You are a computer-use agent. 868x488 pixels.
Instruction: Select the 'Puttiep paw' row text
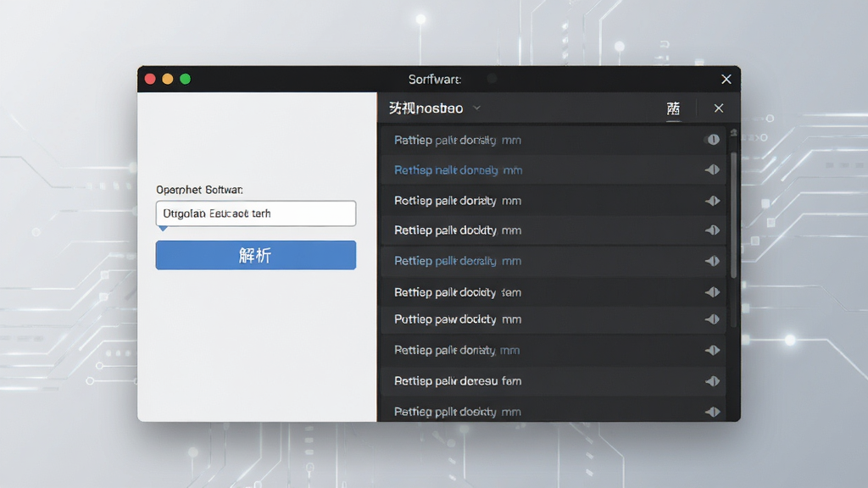(458, 319)
